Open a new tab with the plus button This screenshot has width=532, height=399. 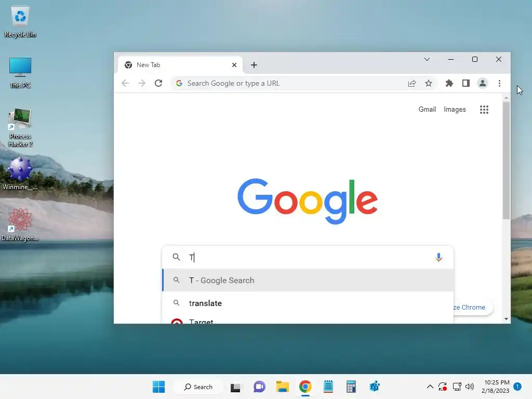(254, 65)
